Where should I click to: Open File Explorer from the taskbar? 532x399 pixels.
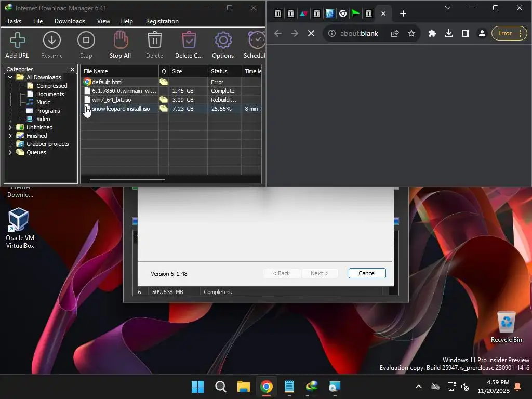pyautogui.click(x=243, y=387)
